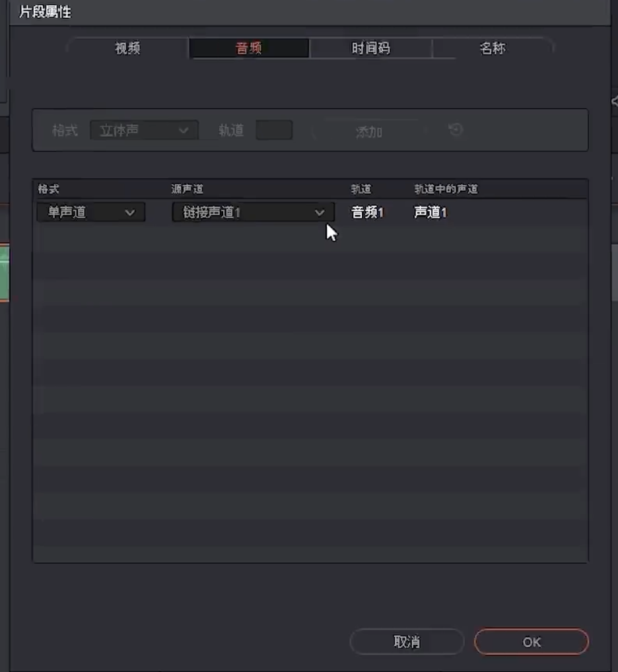The image size is (618, 672).
Task: Switch to the 视频 tab
Action: 127,48
